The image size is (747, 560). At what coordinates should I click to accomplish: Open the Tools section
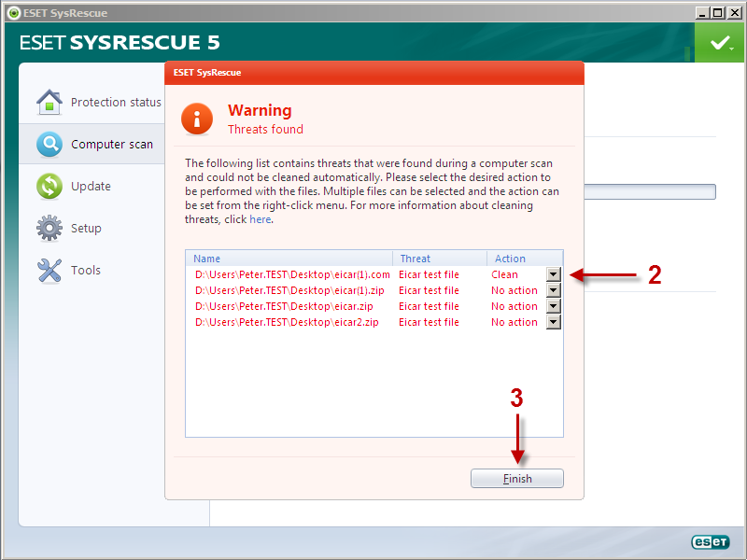86,270
